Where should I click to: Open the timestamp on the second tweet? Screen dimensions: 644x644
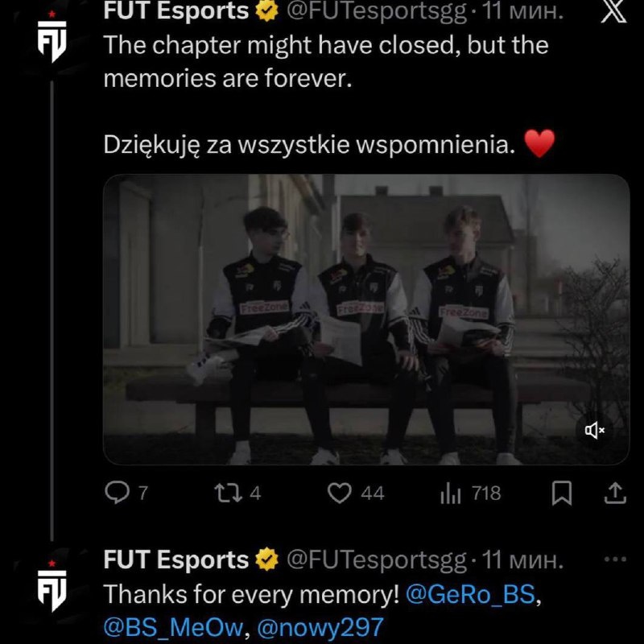(x=522, y=559)
